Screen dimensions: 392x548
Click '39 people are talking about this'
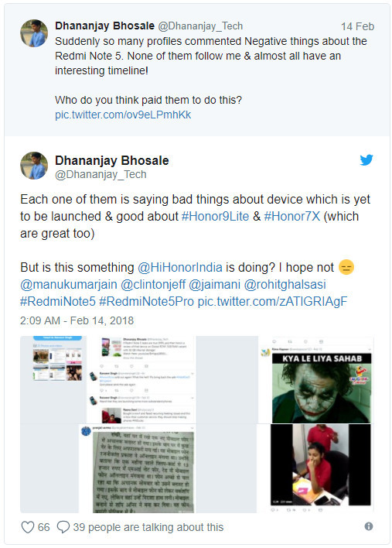coord(148,527)
